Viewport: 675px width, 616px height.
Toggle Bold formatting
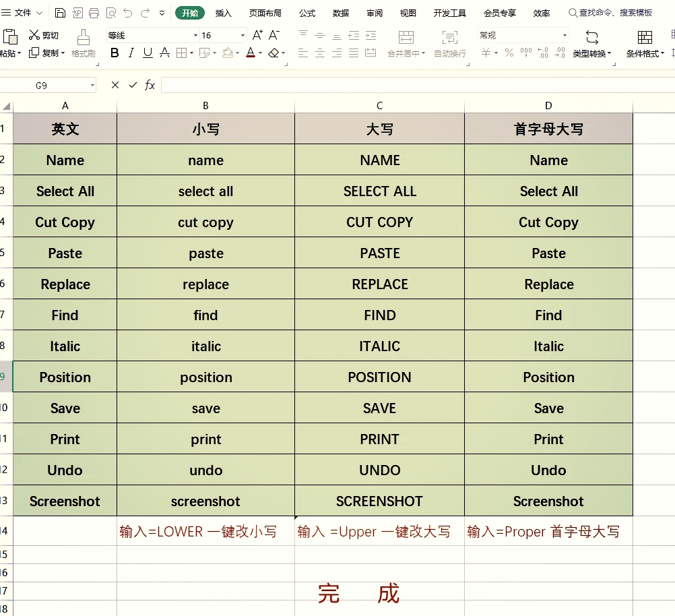(115, 53)
